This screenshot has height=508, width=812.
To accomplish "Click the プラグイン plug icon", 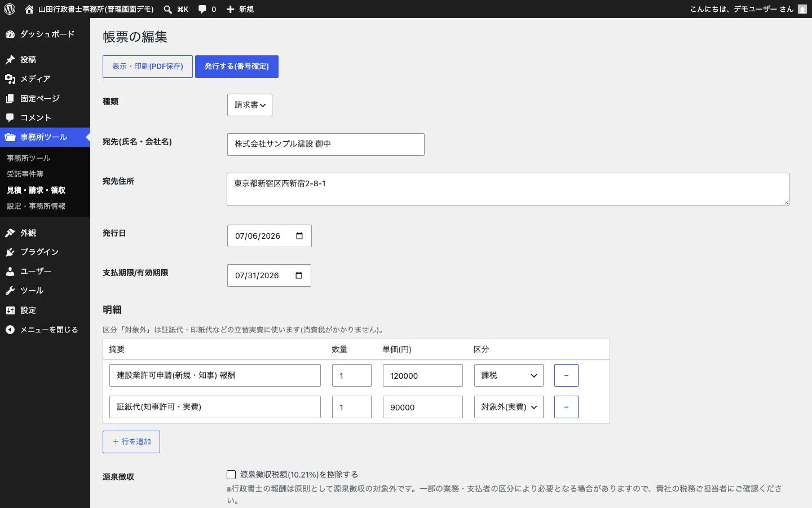I will pyautogui.click(x=10, y=252).
